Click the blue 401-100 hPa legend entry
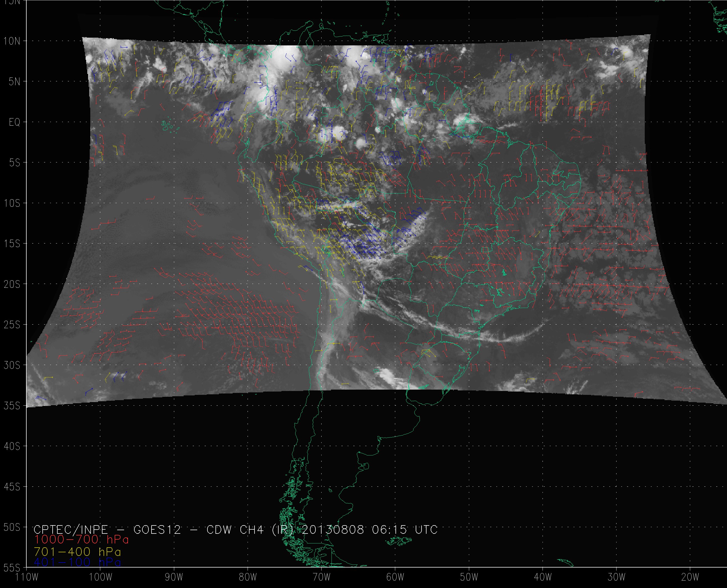Viewport: 727px width, 588px height. 77,562
